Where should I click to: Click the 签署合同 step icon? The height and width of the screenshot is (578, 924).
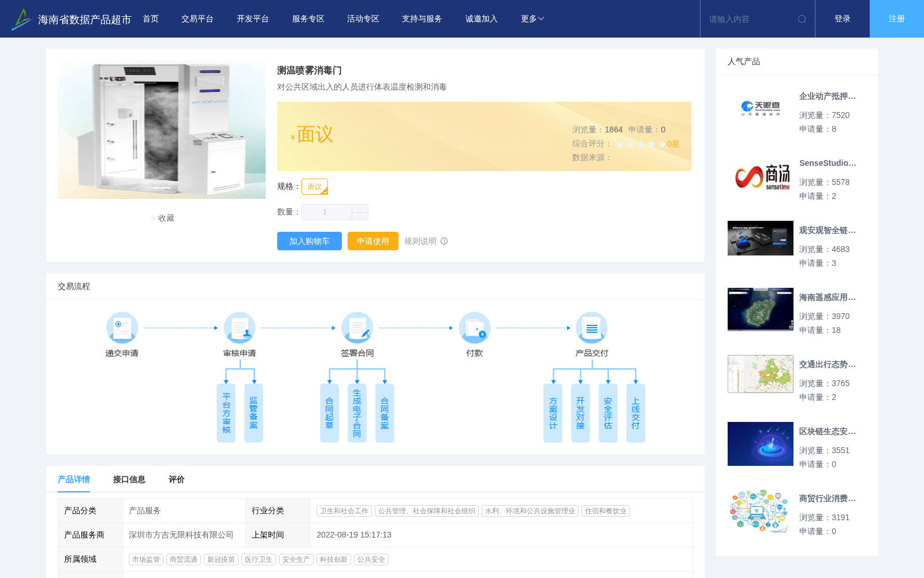click(357, 328)
